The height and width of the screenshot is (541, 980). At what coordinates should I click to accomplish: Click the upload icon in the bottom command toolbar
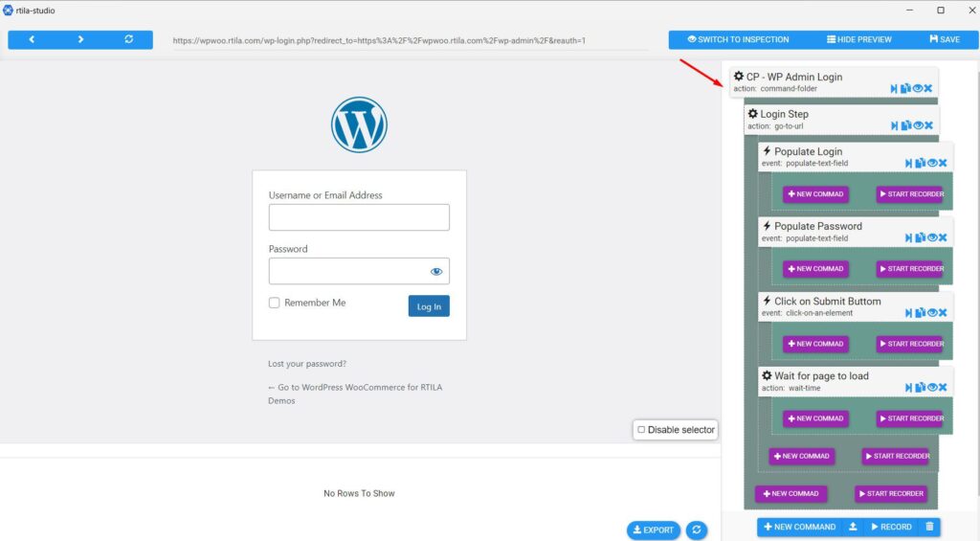tap(853, 527)
